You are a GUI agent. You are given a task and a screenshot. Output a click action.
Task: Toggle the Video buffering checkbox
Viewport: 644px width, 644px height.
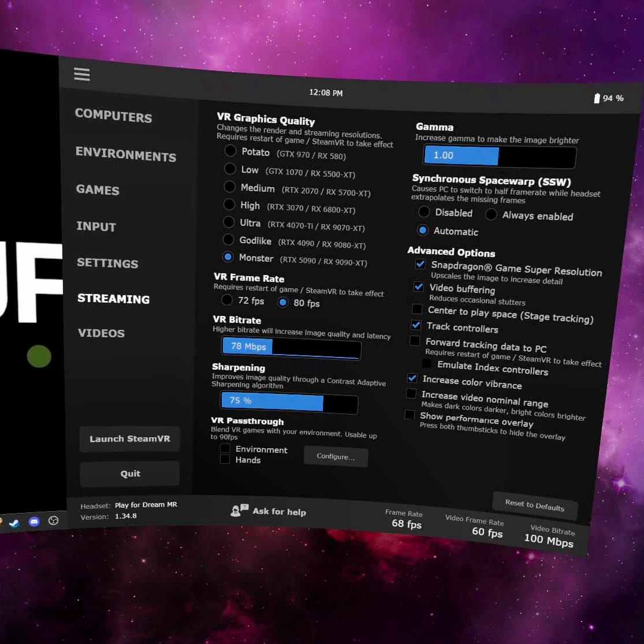point(419,286)
